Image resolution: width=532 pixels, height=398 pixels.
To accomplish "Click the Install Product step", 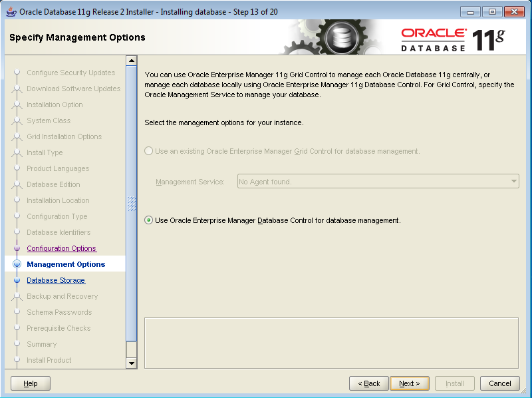I will [x=49, y=360].
